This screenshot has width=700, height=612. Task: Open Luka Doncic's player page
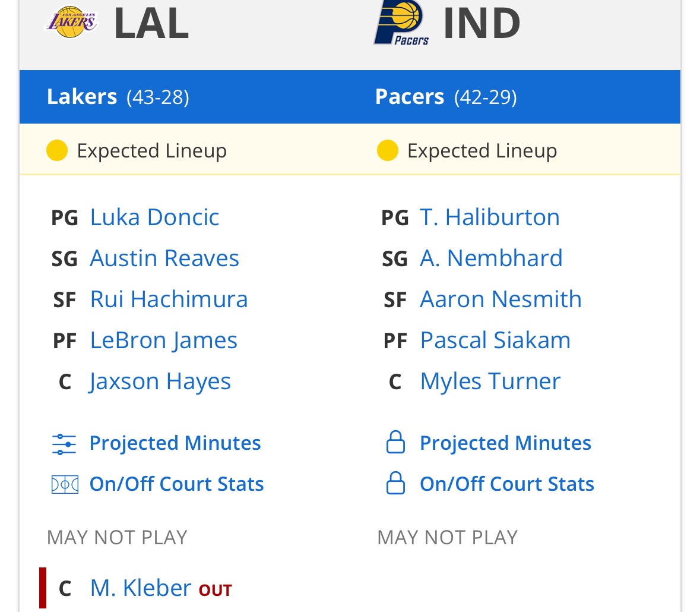pyautogui.click(x=154, y=217)
